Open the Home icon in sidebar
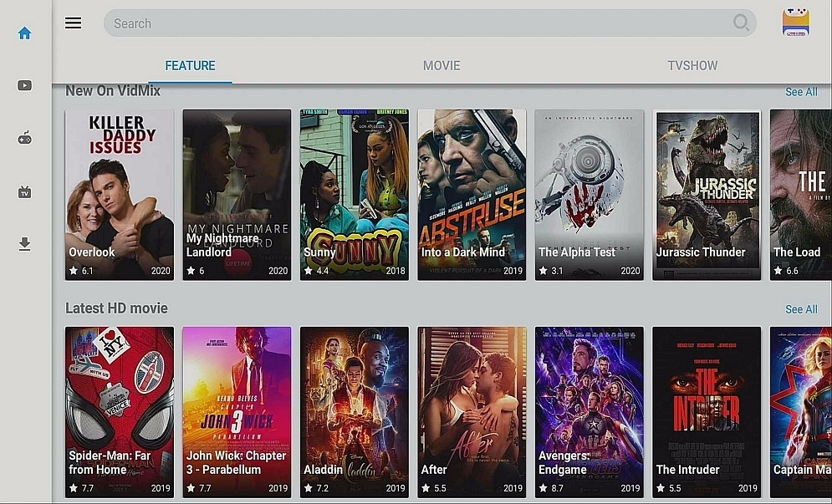 pyautogui.click(x=24, y=33)
